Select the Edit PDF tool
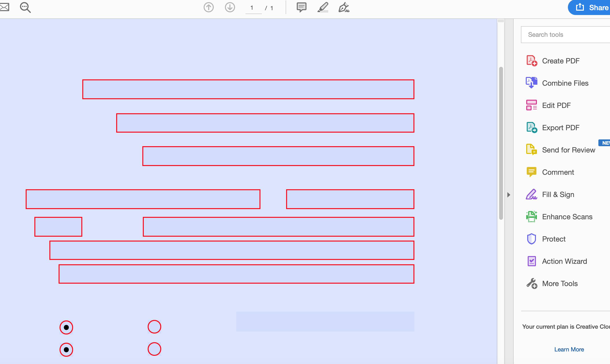The image size is (610, 364). click(557, 105)
